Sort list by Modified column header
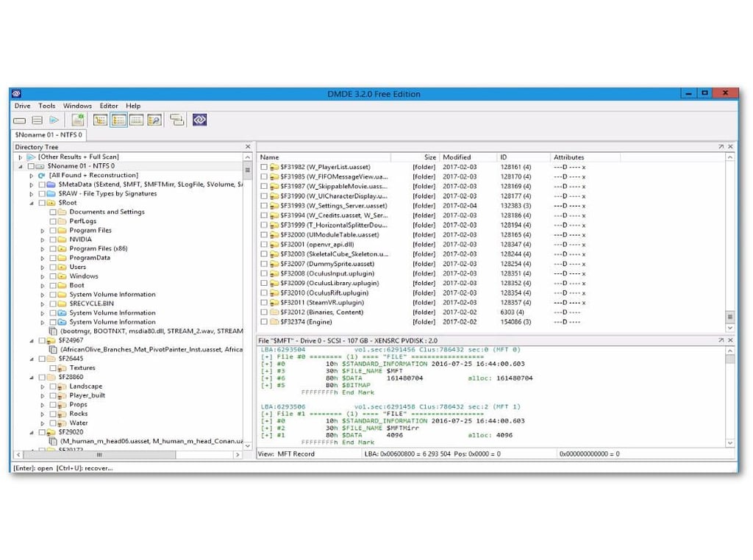The height and width of the screenshot is (560, 753). click(456, 157)
